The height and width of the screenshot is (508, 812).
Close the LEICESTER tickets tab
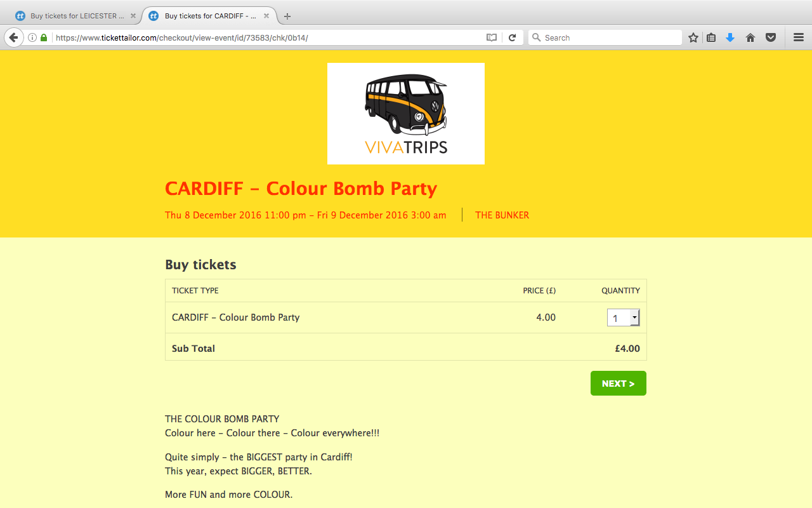click(x=133, y=16)
